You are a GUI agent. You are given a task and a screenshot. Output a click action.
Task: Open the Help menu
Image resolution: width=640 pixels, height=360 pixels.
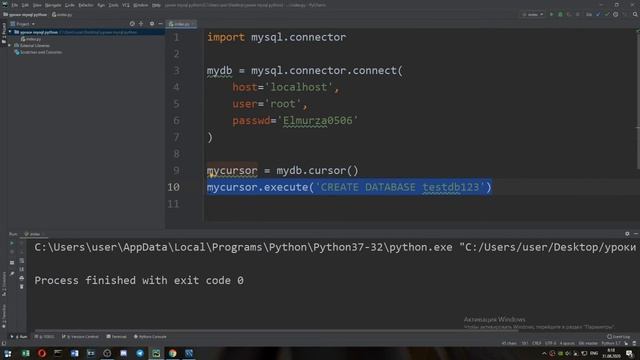156,5
